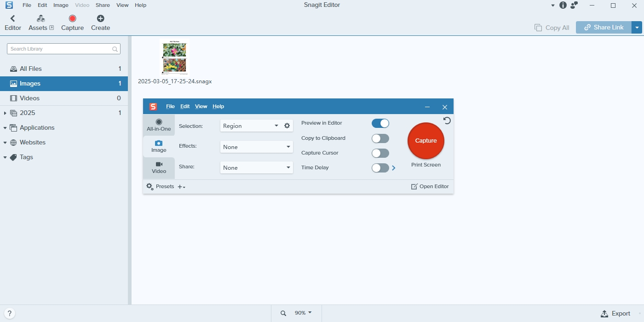Expand the 2025 folder in library
This screenshot has height=322, width=644.
(5, 113)
